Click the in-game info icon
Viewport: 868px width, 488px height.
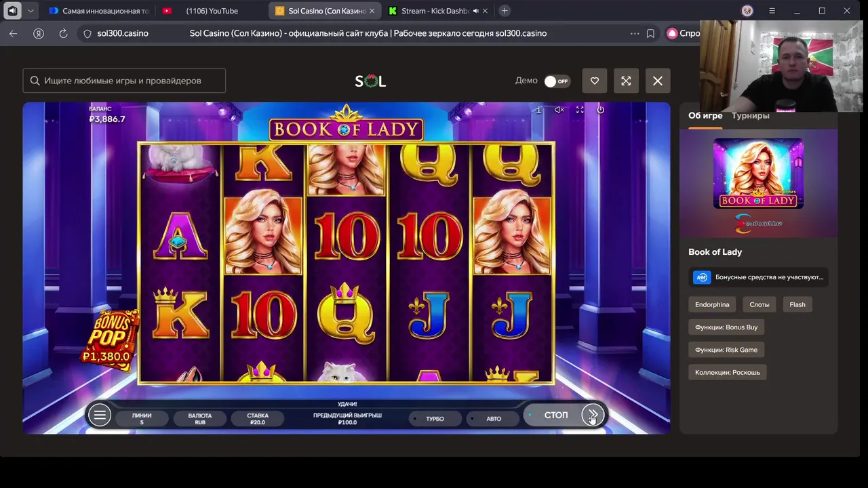(538, 110)
